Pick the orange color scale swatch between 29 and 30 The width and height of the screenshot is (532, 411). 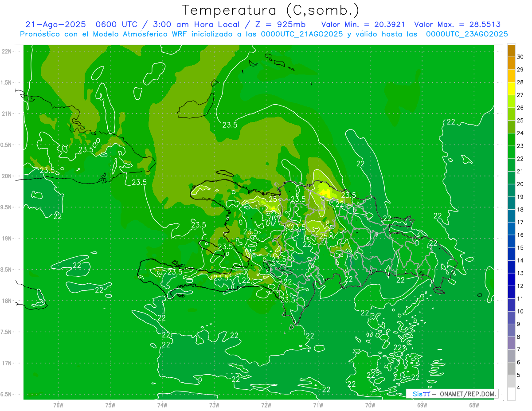511,63
